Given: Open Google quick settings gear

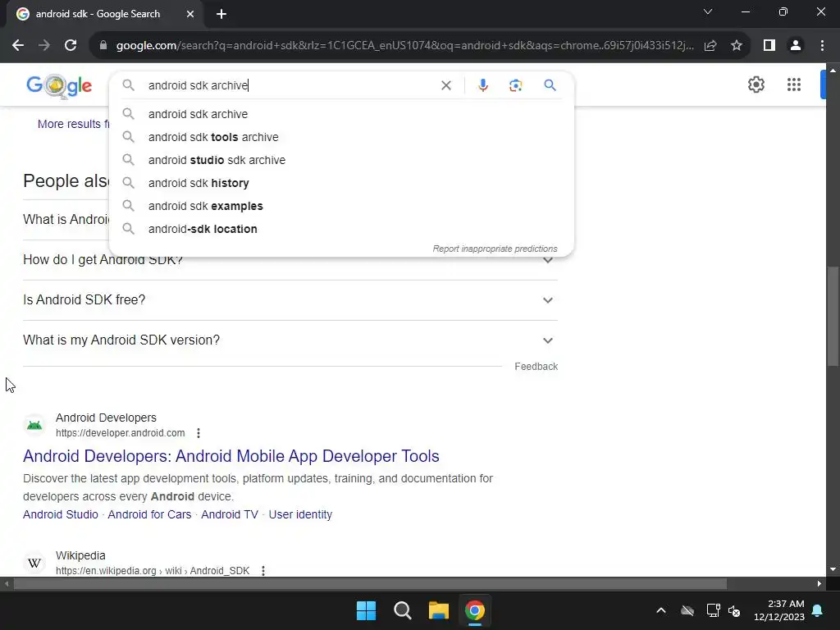Looking at the screenshot, I should pyautogui.click(x=756, y=84).
